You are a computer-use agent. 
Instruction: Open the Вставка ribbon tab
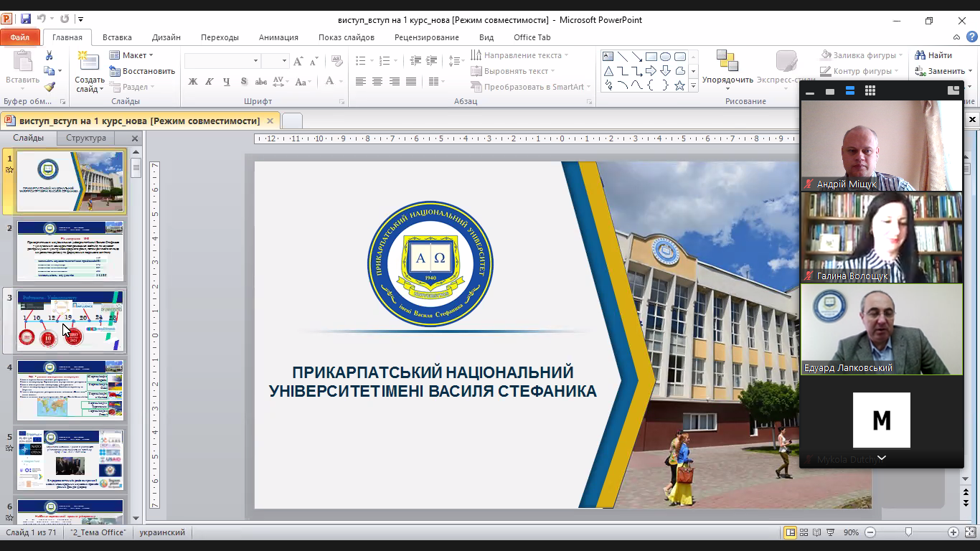[117, 37]
